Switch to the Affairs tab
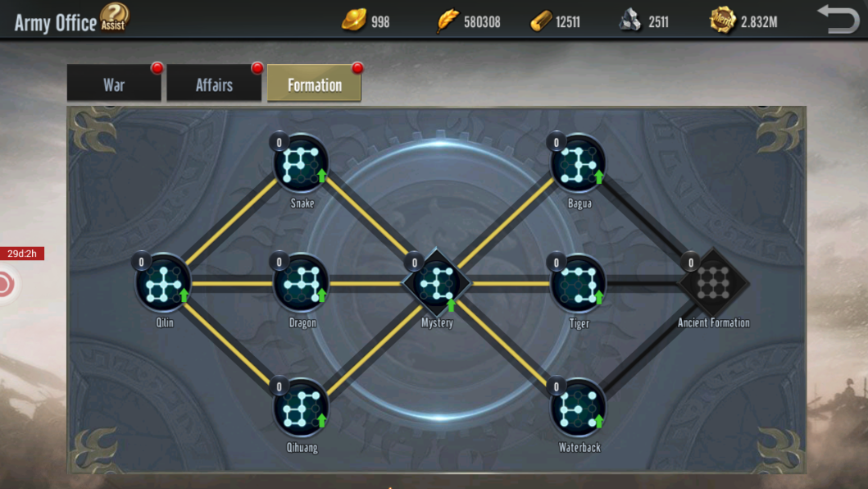 click(x=214, y=83)
